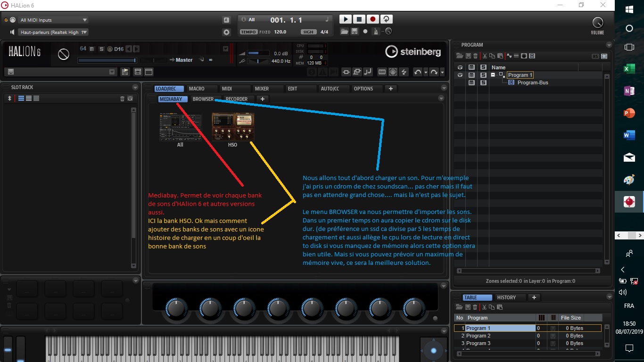Click the undo arrow in plug-in toolbar

417,72
